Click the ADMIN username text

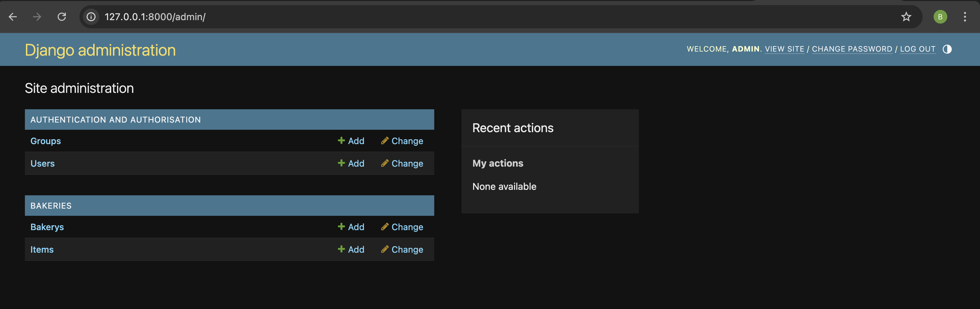746,49
